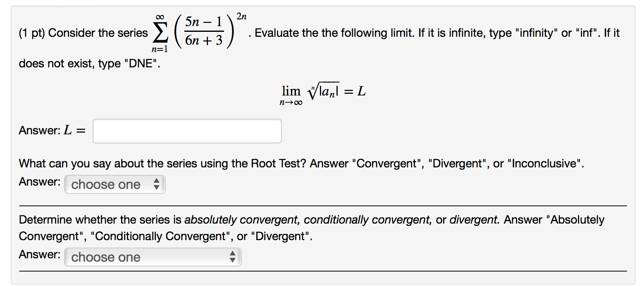
Task: Click arrows on Root Test dropdown
Action: (156, 184)
